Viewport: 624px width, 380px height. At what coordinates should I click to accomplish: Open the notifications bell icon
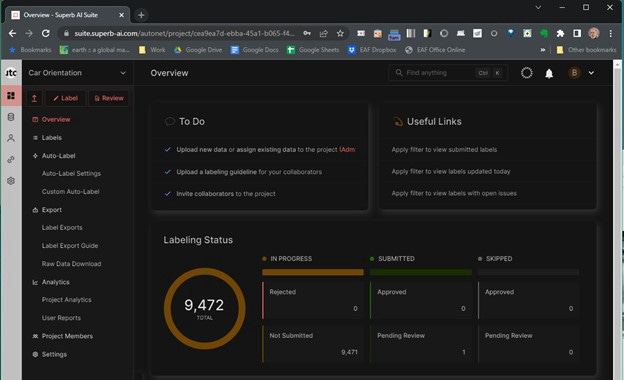(549, 73)
